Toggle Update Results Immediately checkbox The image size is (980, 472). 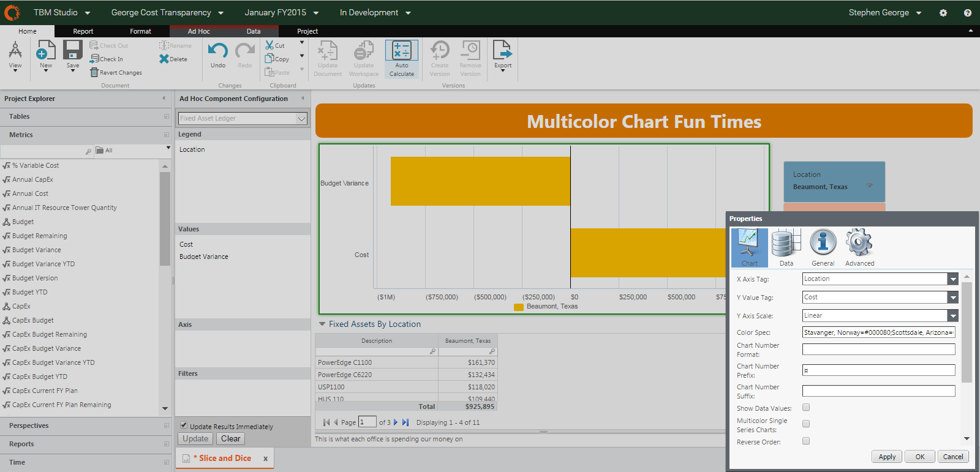tap(184, 425)
